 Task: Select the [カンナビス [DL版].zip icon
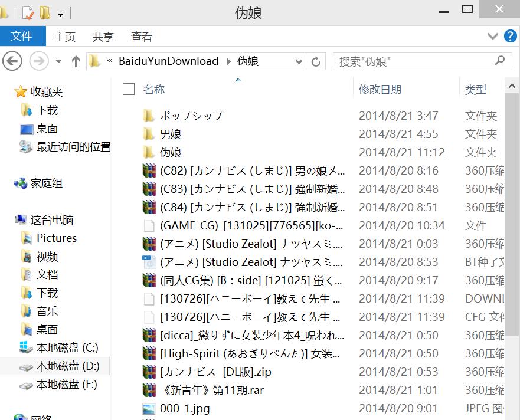click(x=149, y=372)
